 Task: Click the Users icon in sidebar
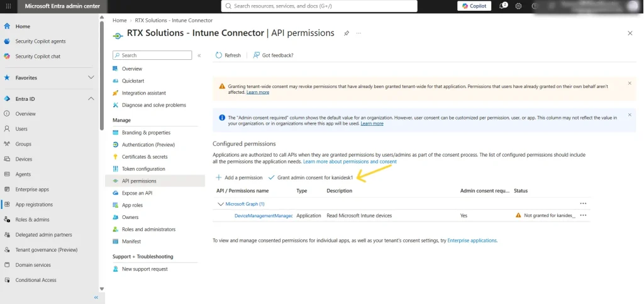[6, 129]
